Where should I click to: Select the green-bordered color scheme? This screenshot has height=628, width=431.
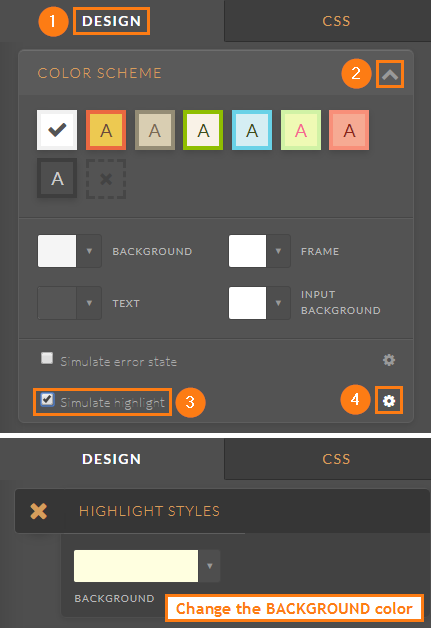[x=203, y=130]
